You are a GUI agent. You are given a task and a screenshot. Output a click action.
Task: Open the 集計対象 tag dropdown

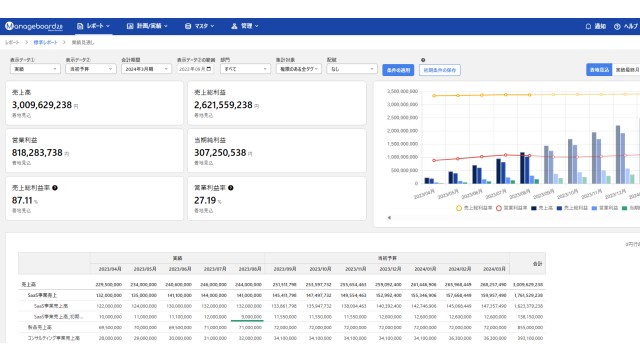coord(299,69)
